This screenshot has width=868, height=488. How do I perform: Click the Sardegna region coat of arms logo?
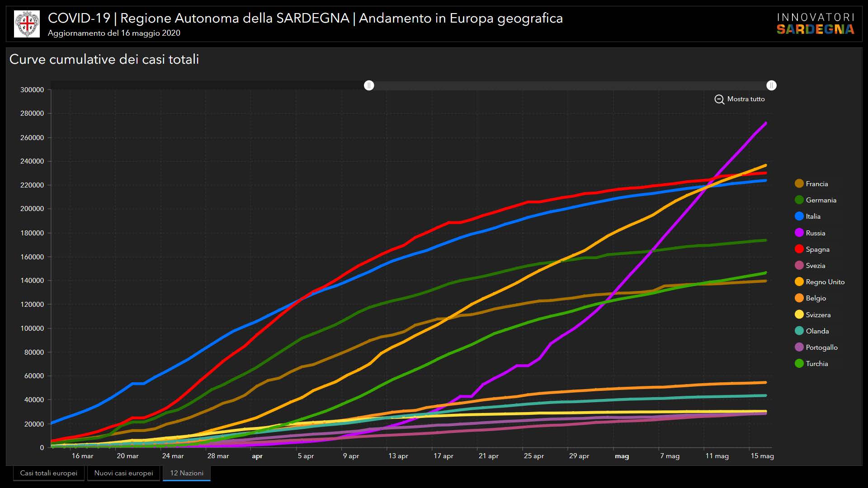point(27,24)
